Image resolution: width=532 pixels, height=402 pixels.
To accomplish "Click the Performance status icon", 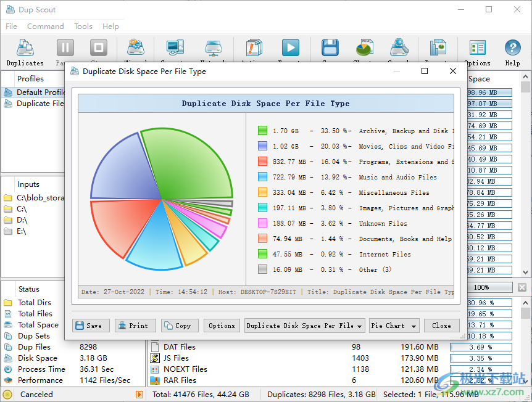I will pos(8,380).
